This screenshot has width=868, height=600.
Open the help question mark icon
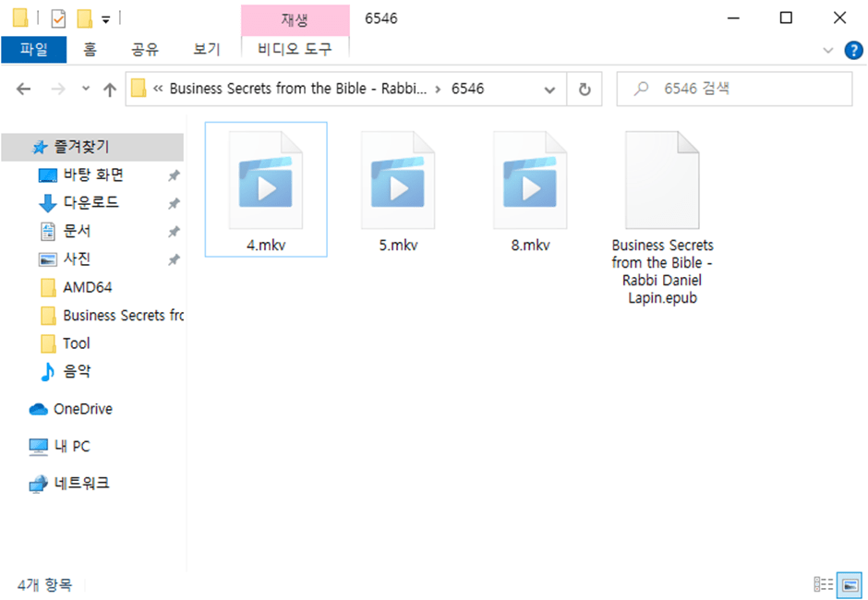point(853,51)
